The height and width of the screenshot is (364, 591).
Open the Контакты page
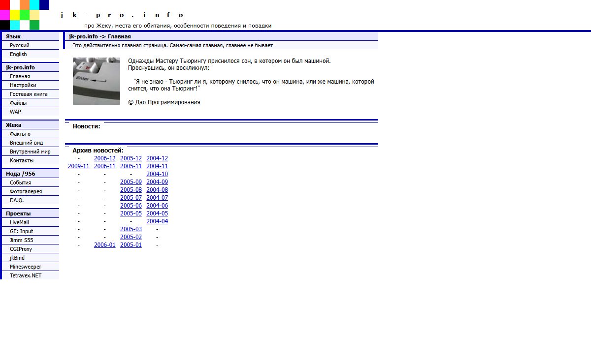click(x=22, y=160)
